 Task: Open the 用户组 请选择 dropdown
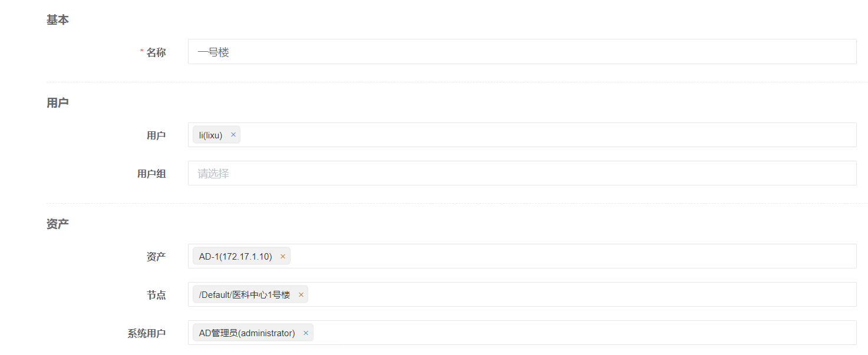click(x=522, y=173)
